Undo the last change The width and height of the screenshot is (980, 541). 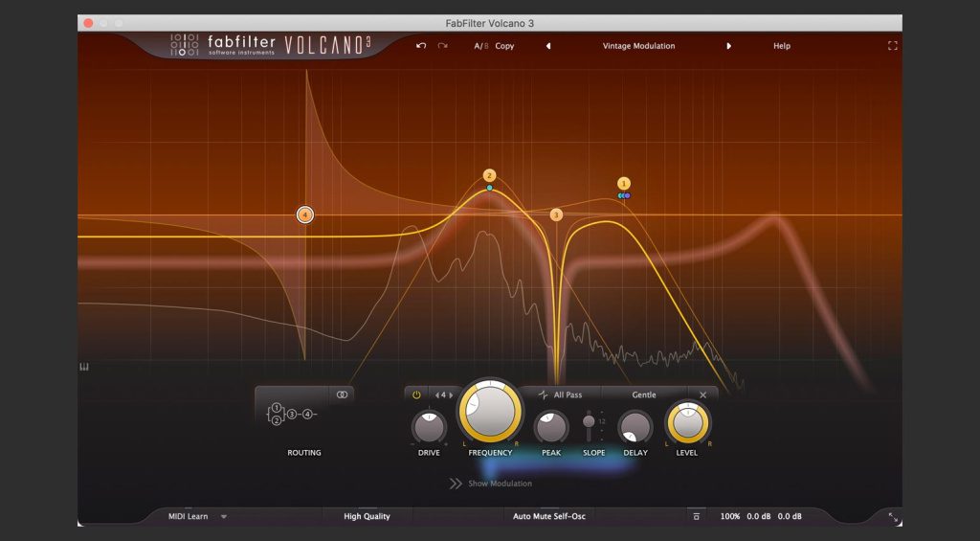pyautogui.click(x=421, y=46)
